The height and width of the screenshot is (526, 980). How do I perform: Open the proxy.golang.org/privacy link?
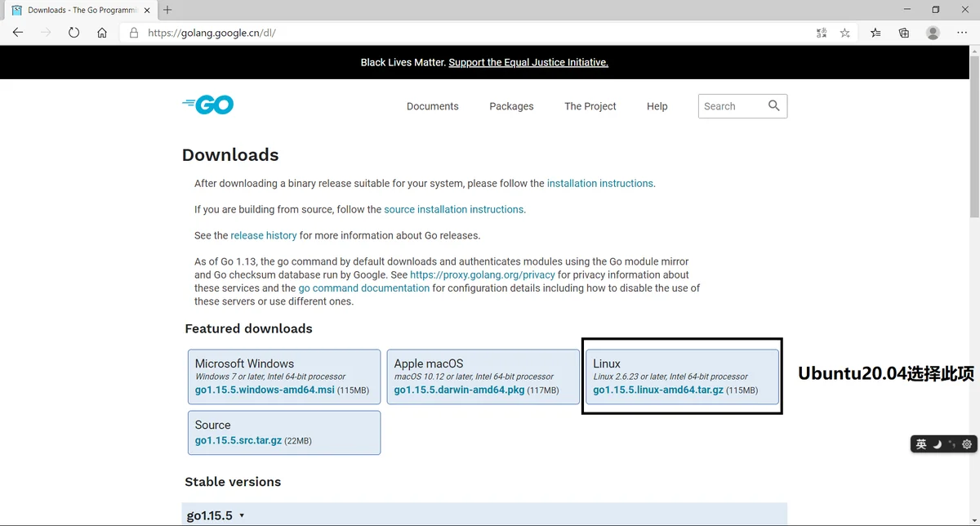(483, 275)
